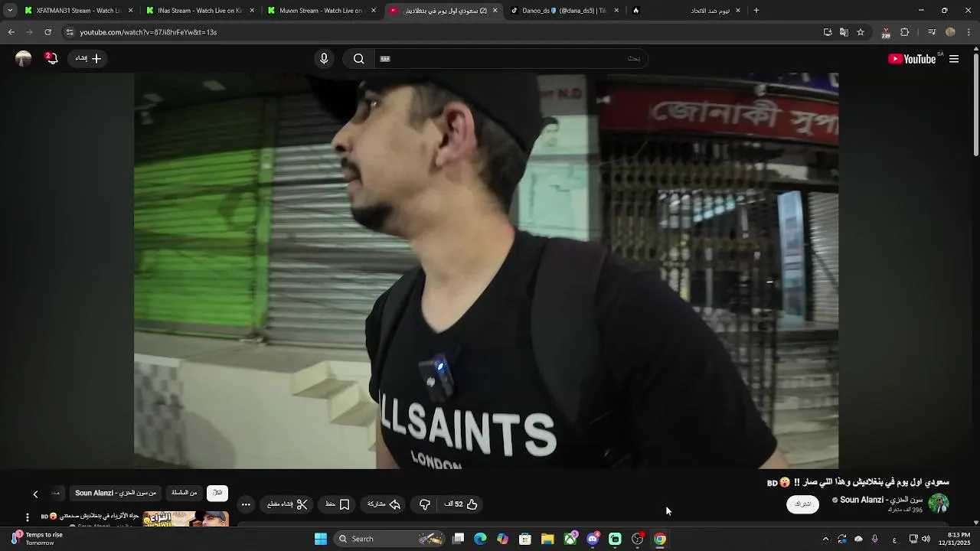Open Microsoft Edge from the taskbar
Screen dimensions: 980x551
pos(480,539)
